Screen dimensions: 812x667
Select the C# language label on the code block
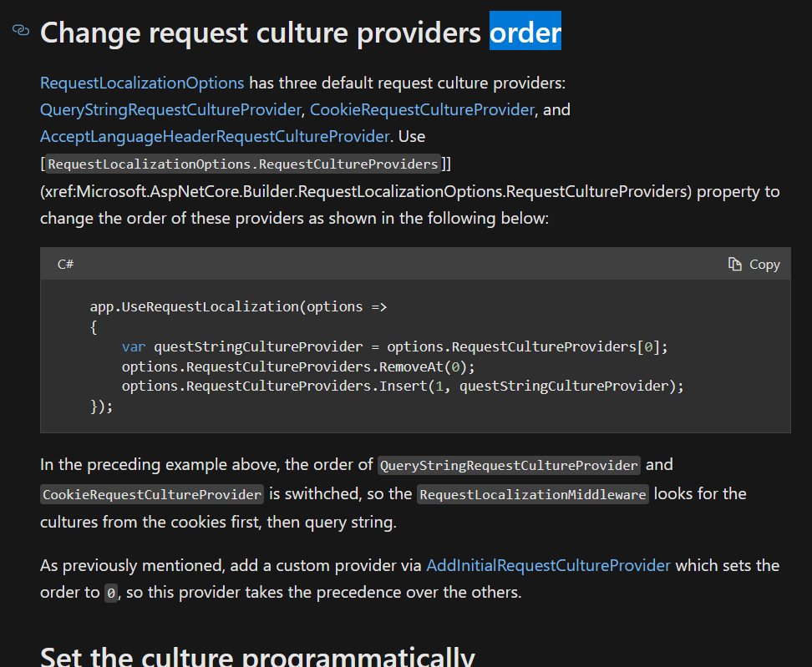[x=65, y=264]
